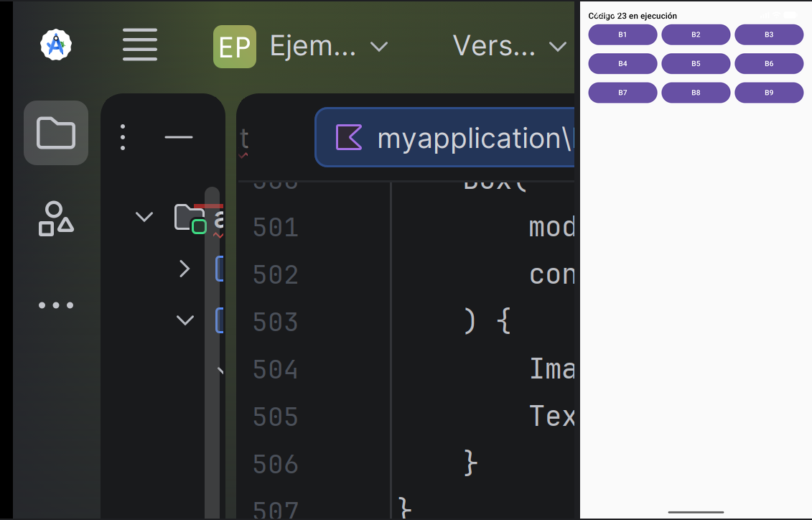812x520 pixels.
Task: Click the closing brace on line 506
Action: (x=470, y=463)
